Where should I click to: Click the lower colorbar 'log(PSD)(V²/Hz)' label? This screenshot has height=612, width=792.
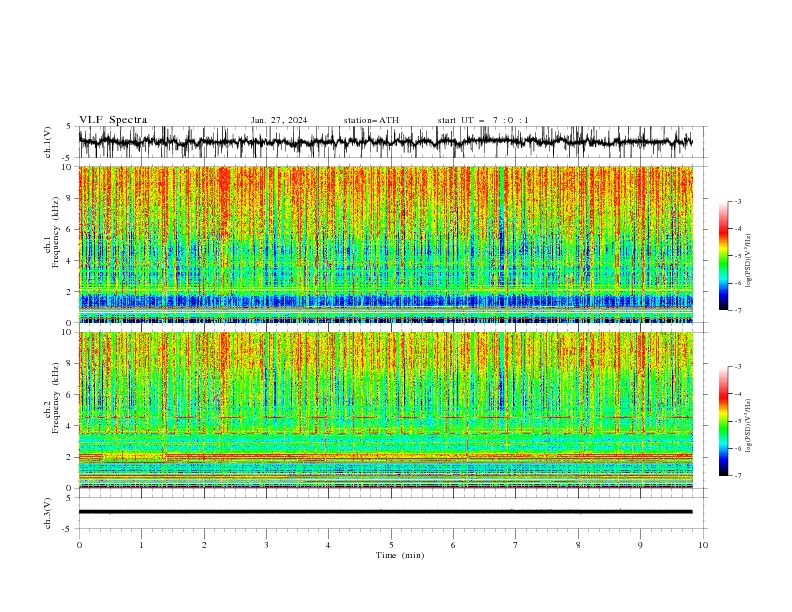[x=749, y=427]
